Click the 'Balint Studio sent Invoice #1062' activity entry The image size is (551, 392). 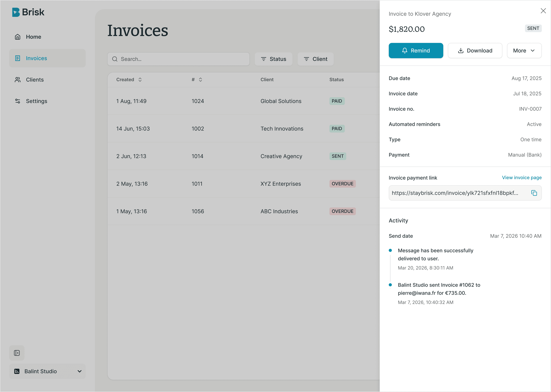[x=439, y=293]
